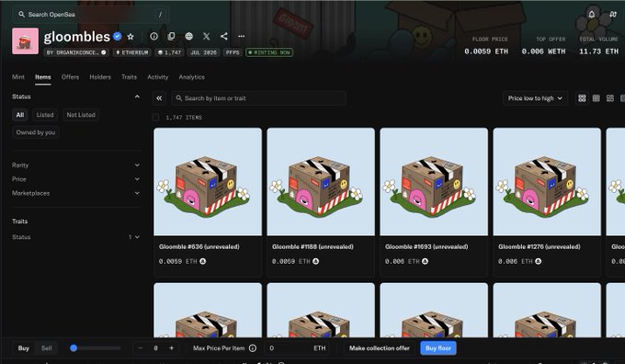Click the icon in the top right corner beside the bell
This screenshot has height=364, width=625.
(x=613, y=15)
